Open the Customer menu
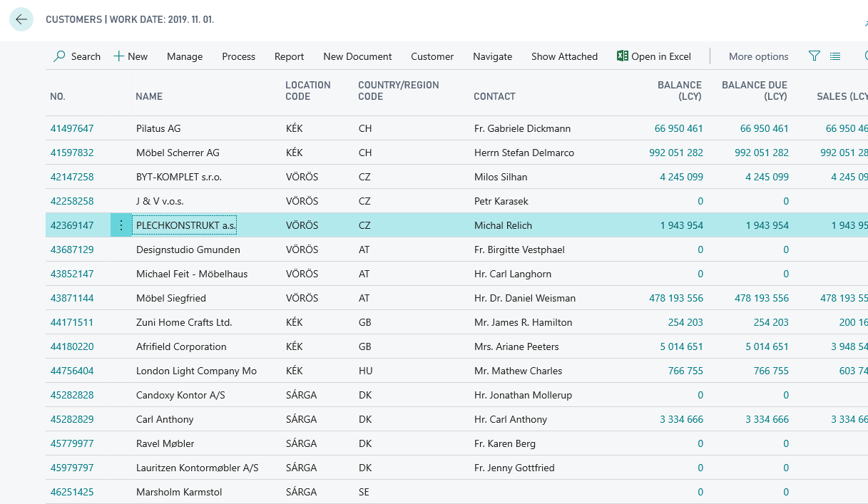 click(432, 56)
